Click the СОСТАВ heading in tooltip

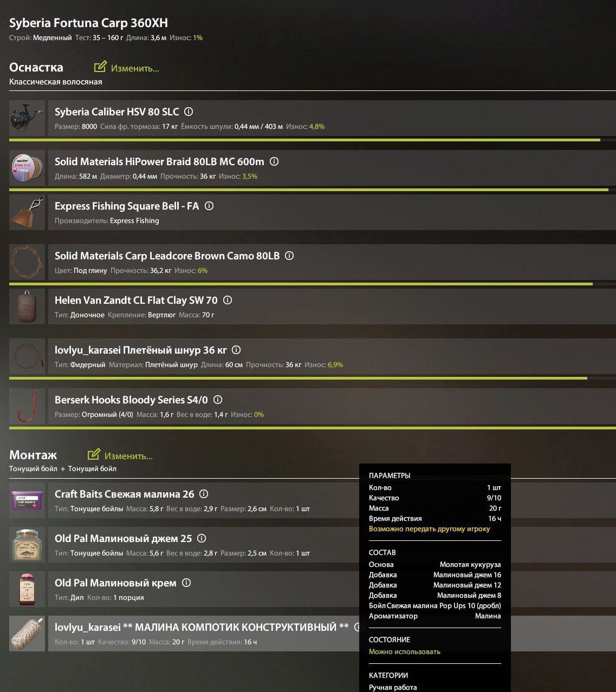(382, 552)
